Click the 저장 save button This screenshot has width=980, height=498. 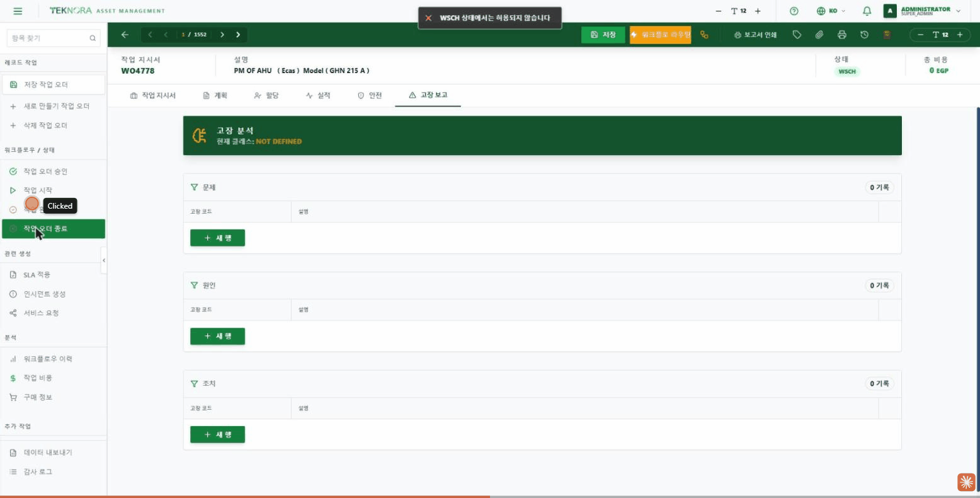603,35
